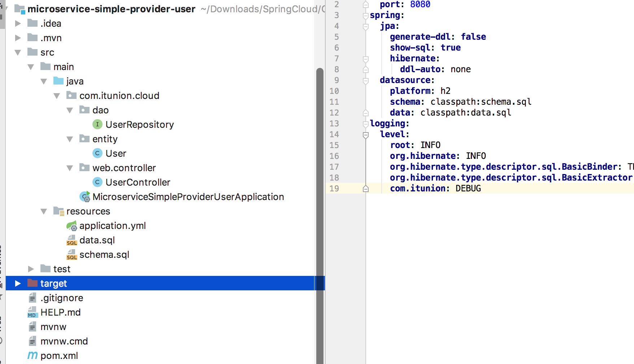Click the HELP.md markdown icon
634x364 pixels.
pos(32,312)
